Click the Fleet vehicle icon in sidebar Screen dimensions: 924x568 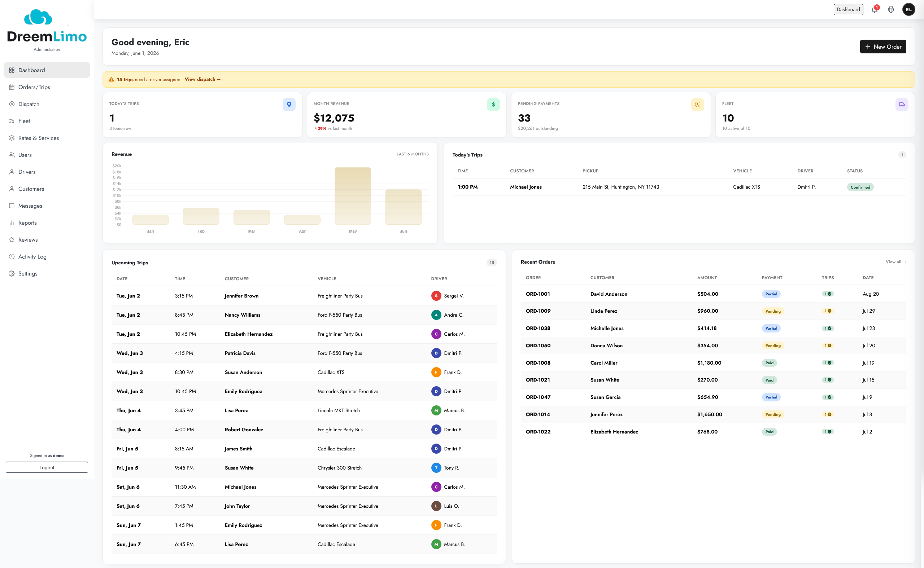(x=12, y=121)
